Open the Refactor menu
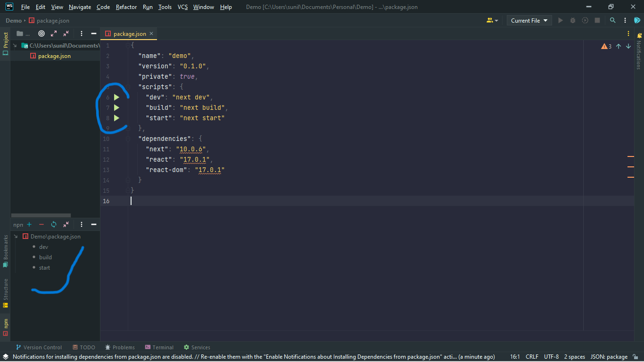The width and height of the screenshot is (644, 362). click(126, 7)
